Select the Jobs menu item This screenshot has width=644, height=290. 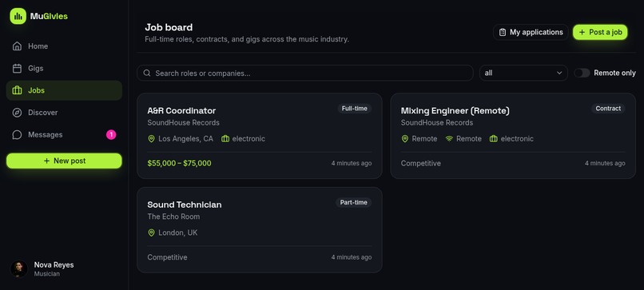pyautogui.click(x=64, y=90)
